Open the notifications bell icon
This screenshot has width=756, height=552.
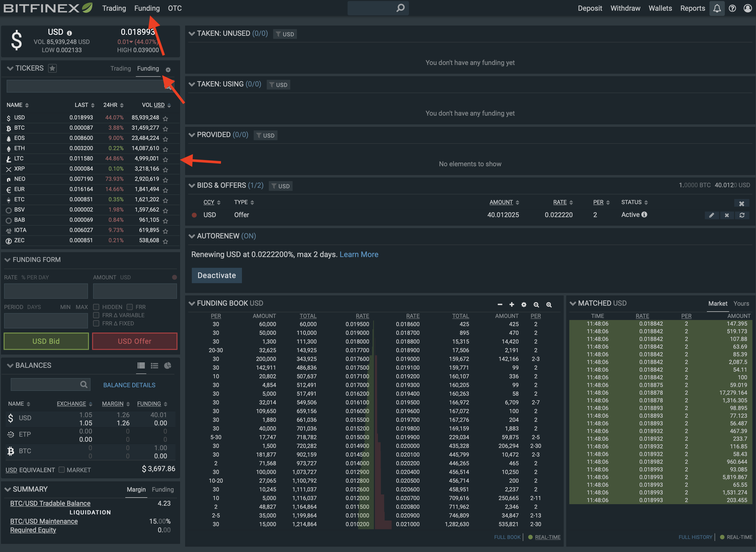[x=717, y=8]
